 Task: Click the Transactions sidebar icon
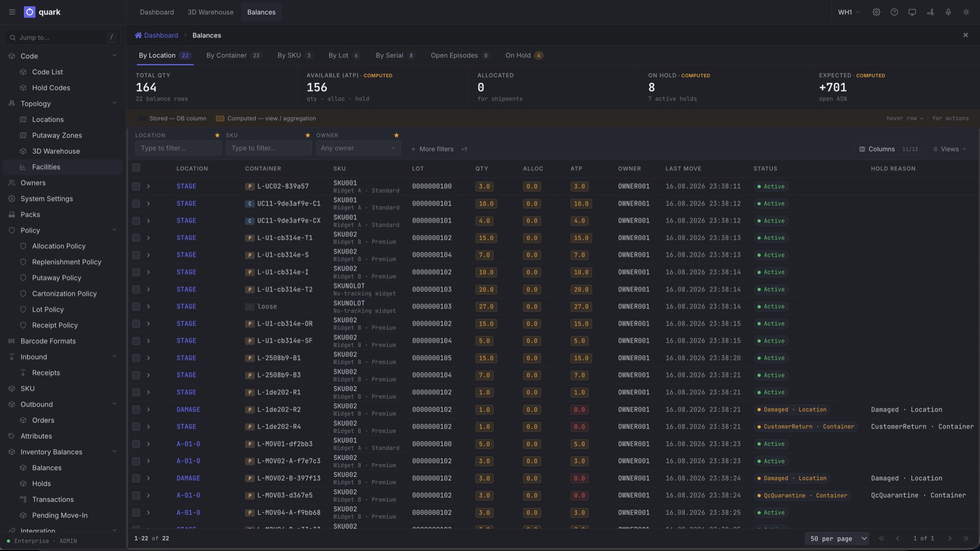click(x=23, y=499)
